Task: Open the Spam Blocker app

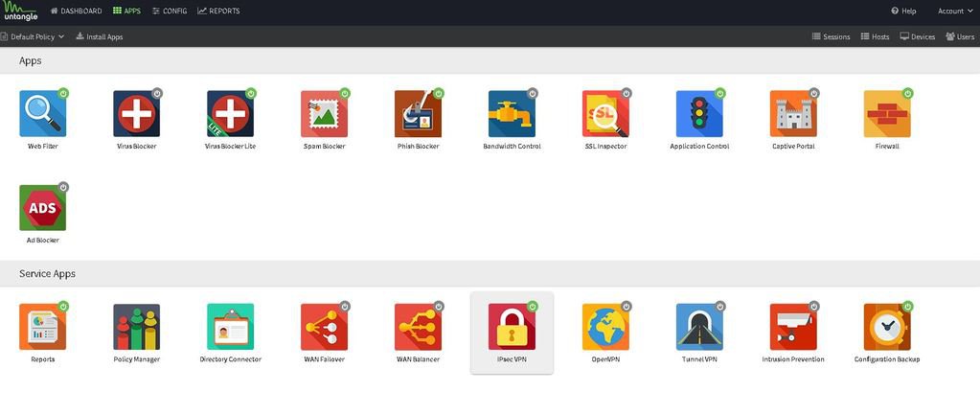Action: coord(324,114)
